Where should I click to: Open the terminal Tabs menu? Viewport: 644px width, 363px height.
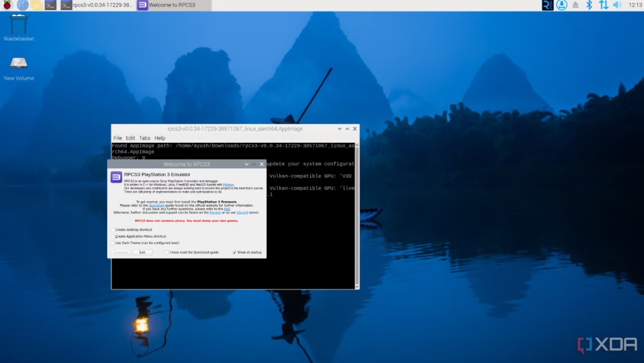pyautogui.click(x=144, y=138)
